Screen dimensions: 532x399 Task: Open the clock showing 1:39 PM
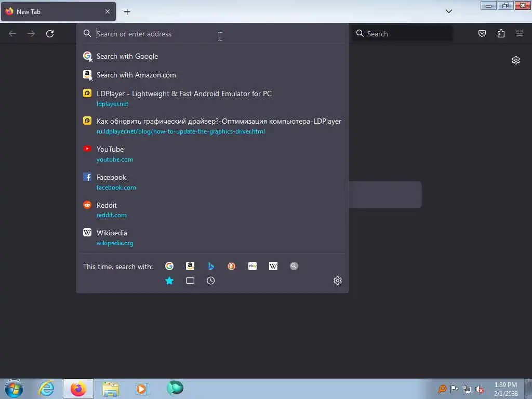pos(506,389)
